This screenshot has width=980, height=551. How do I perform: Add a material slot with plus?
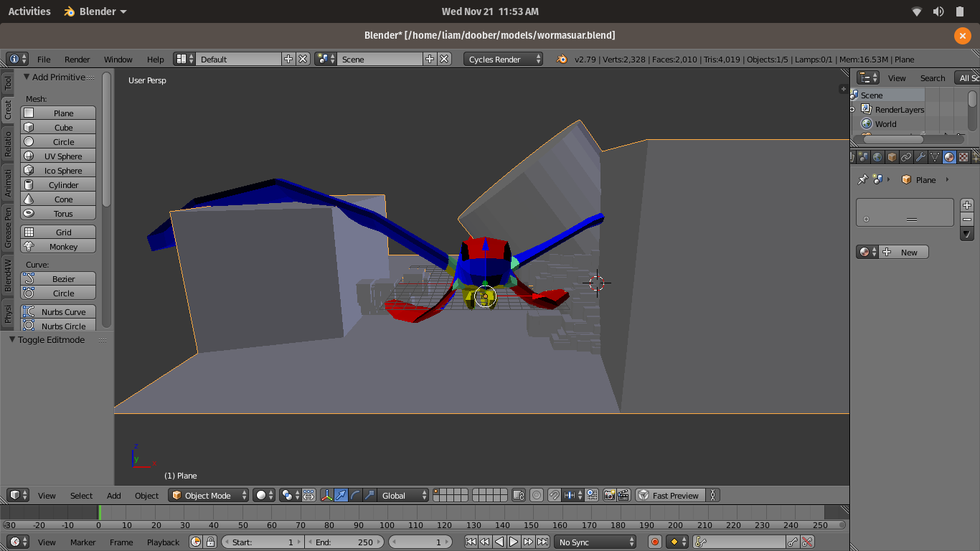coord(967,205)
